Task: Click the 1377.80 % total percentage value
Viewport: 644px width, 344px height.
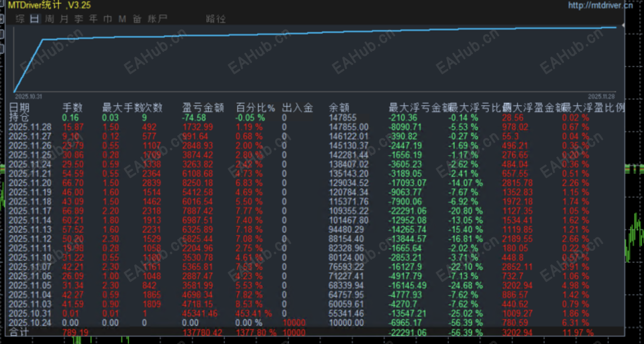Action: point(256,332)
